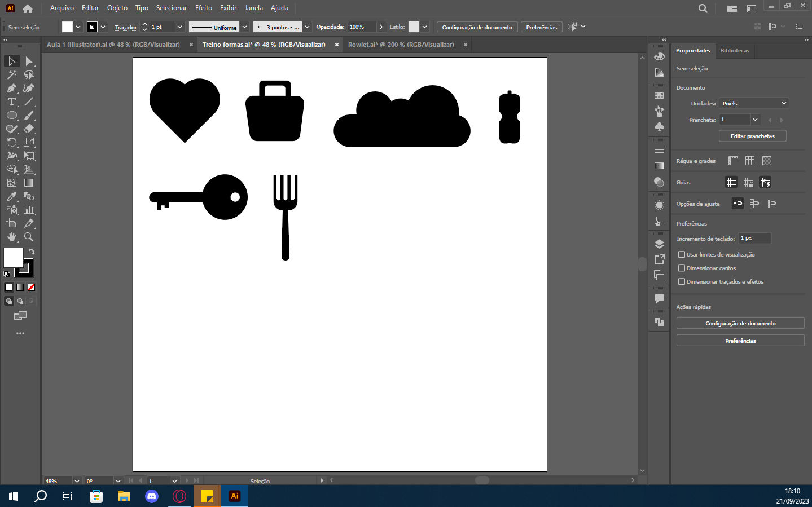Open the Estilo dropdown arrow

[424, 27]
